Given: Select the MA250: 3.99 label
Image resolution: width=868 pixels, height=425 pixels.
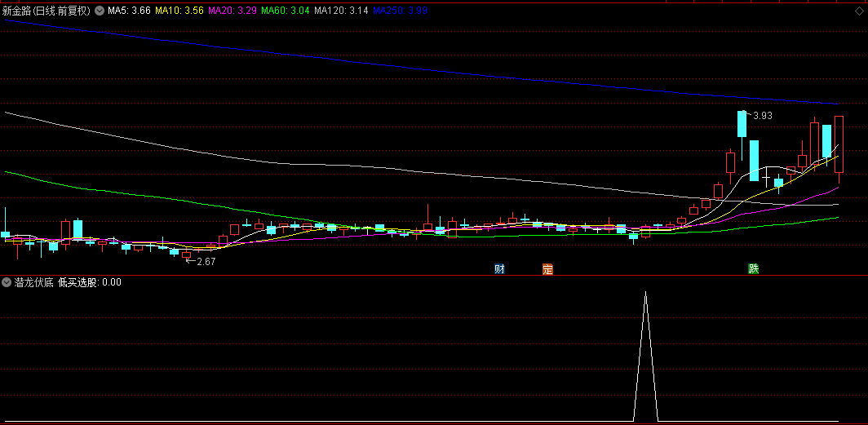Looking at the screenshot, I should 401,11.
